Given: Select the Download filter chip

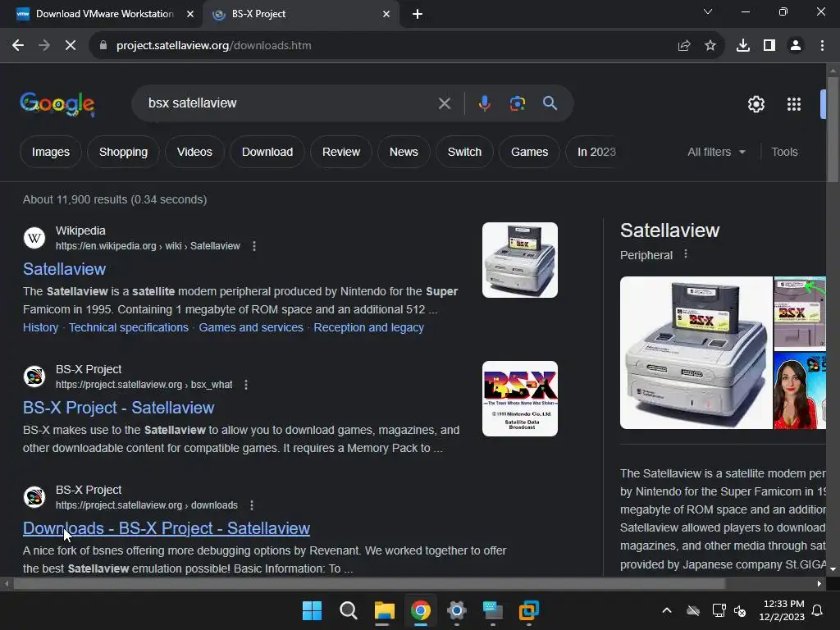Looking at the screenshot, I should 267,152.
